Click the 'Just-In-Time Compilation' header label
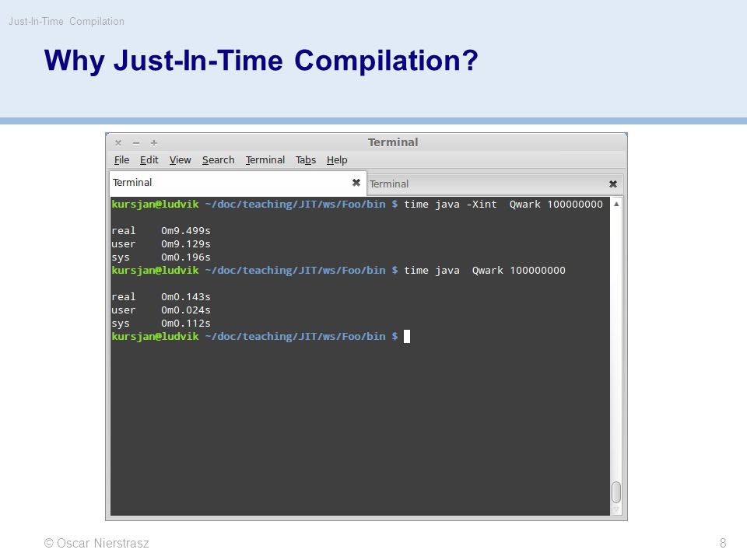Screen dimensions: 747x560 (x=66, y=22)
